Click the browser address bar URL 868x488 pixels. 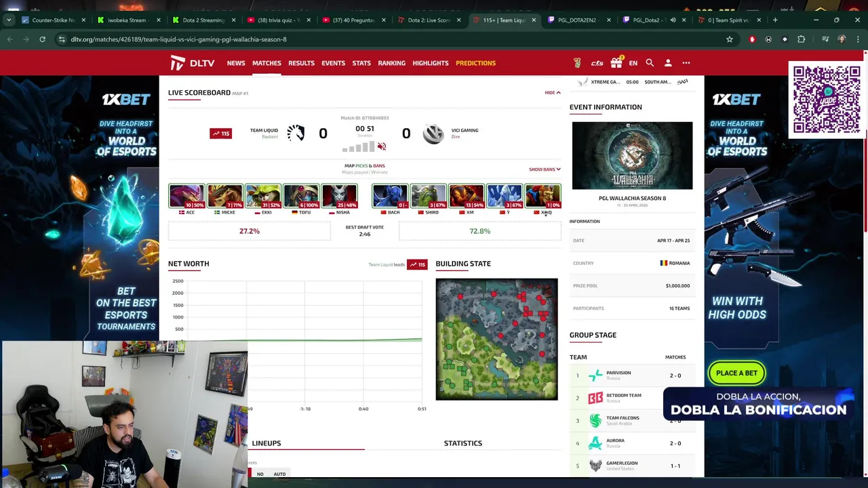click(179, 39)
